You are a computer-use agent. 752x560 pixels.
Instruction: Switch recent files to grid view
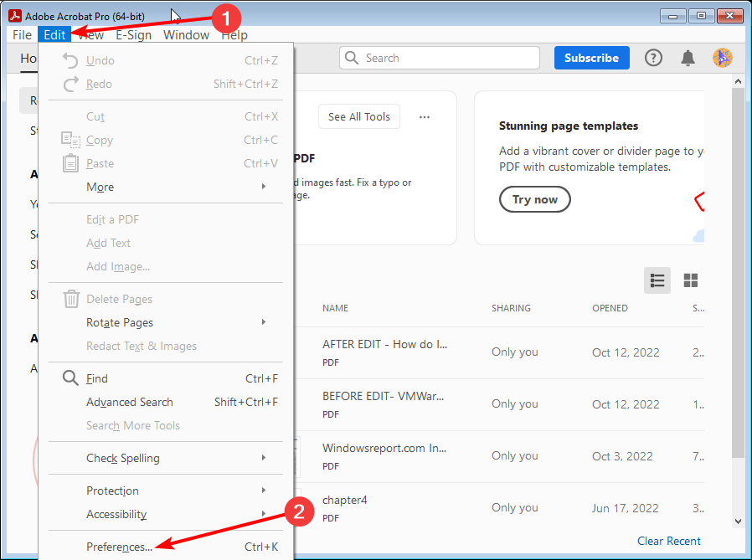tap(691, 280)
